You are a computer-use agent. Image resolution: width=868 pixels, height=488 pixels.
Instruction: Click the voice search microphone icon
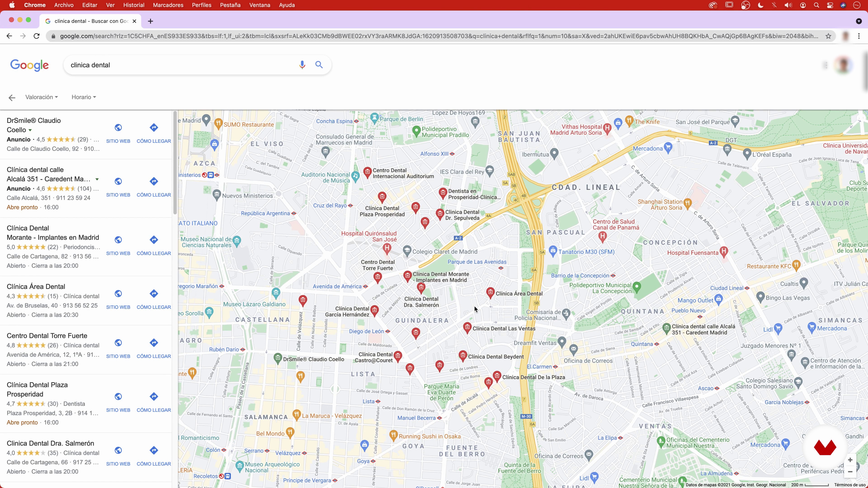click(x=302, y=65)
